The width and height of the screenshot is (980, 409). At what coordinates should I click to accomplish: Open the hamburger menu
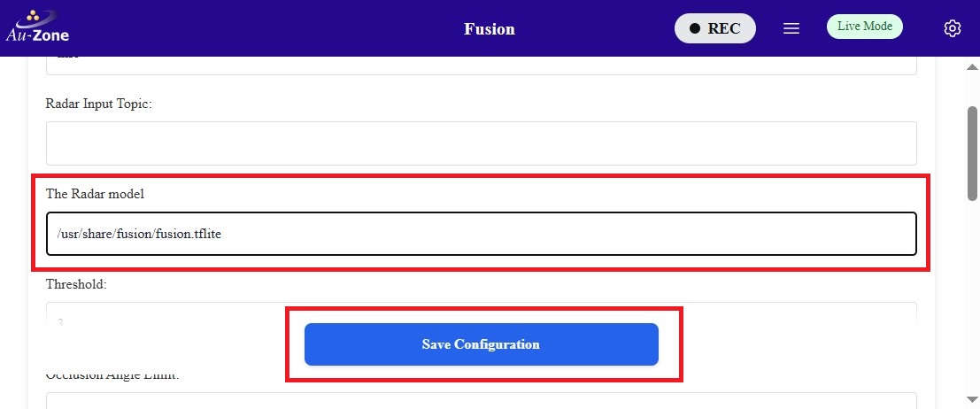coord(791,28)
